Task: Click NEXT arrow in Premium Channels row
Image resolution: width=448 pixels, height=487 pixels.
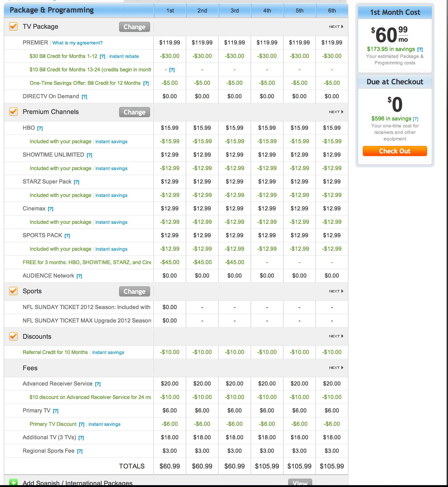Action: [x=336, y=112]
